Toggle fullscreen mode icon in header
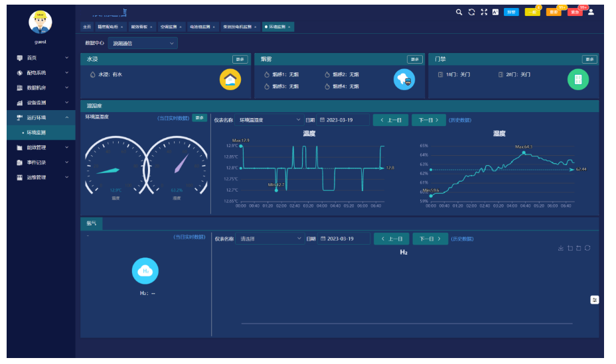 tap(484, 12)
